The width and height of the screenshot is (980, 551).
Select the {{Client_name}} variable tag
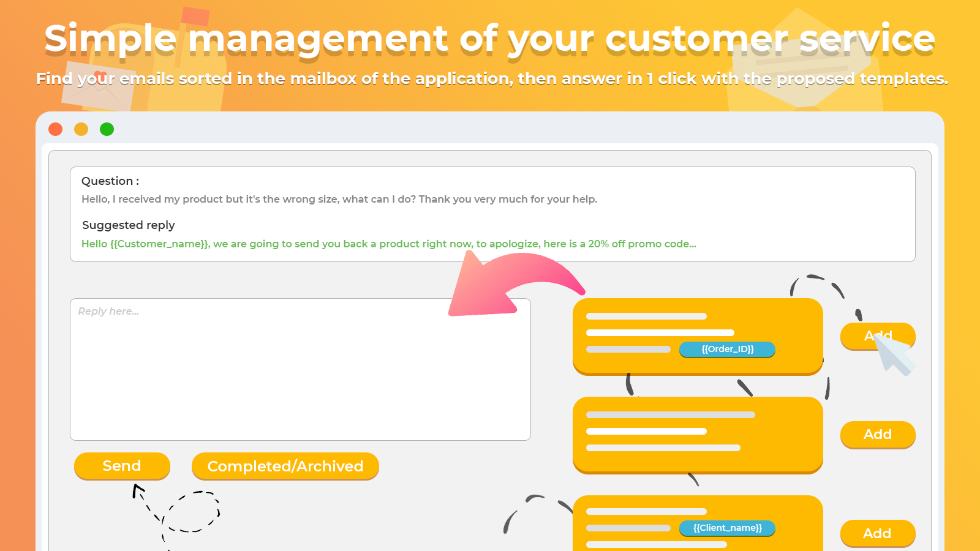click(x=727, y=528)
